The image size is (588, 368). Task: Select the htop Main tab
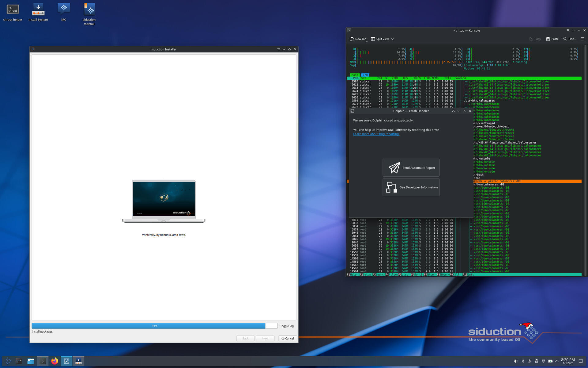(355, 75)
